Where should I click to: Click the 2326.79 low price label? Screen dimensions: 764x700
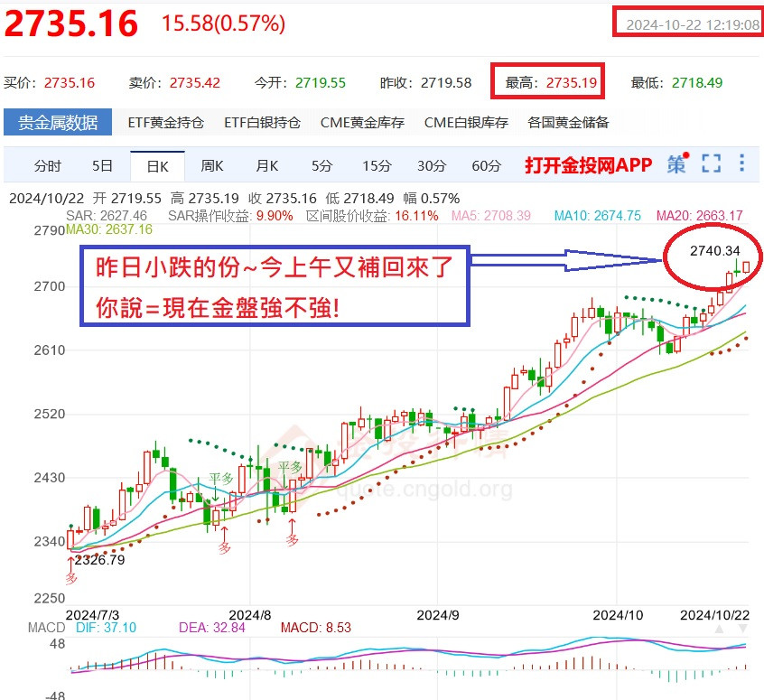(99, 560)
